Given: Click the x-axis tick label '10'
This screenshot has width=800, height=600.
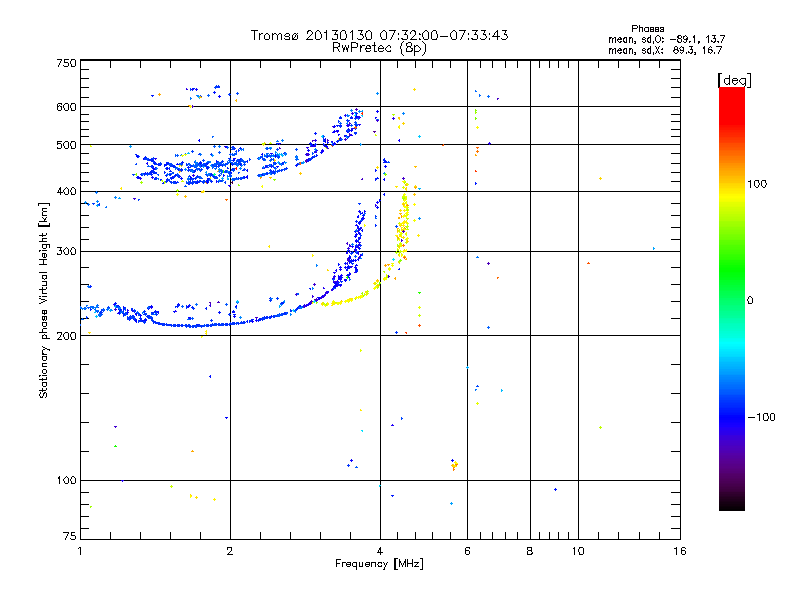Looking at the screenshot, I should (x=578, y=551).
